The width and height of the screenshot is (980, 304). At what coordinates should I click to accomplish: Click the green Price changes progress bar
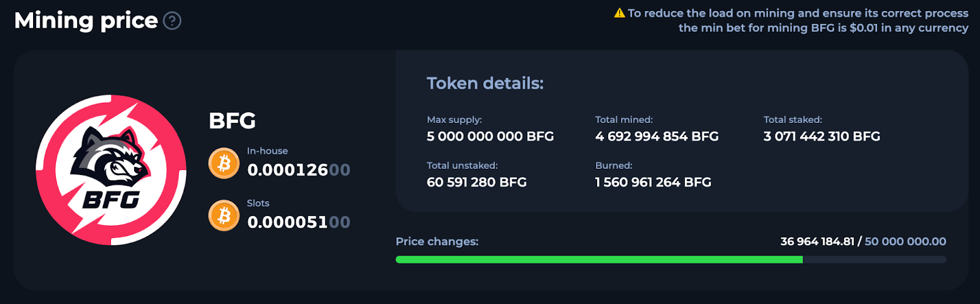point(599,259)
